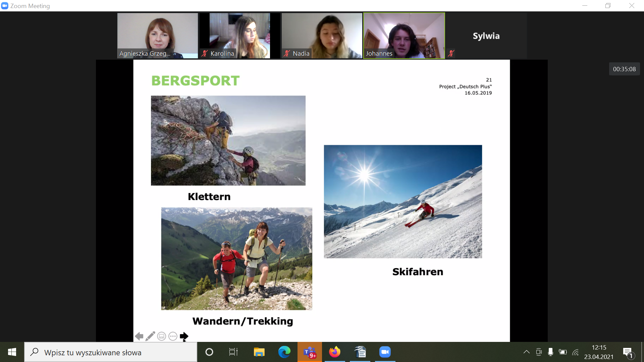Open Firefox from taskbar
The height and width of the screenshot is (362, 644).
tap(335, 352)
